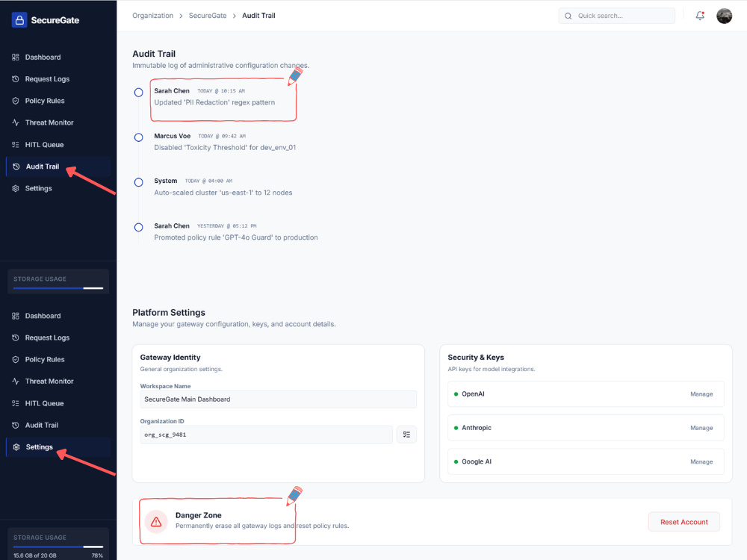The image size is (747, 560).
Task: Manage the Anthropic API key
Action: coord(701,428)
